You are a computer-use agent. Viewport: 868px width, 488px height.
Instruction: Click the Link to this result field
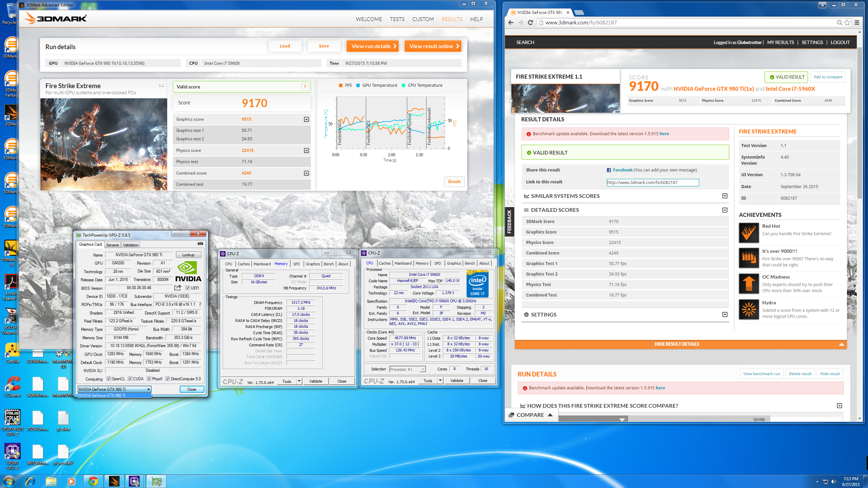tap(653, 183)
